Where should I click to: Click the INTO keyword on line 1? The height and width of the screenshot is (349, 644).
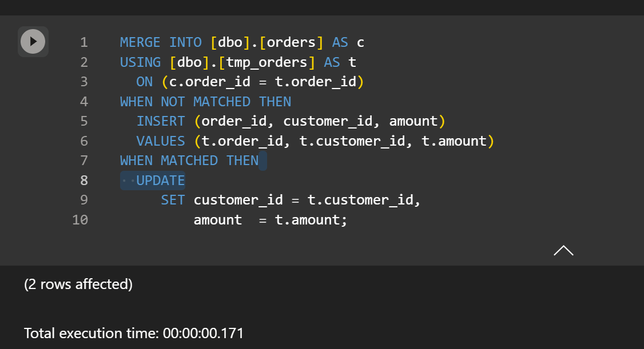tap(185, 42)
